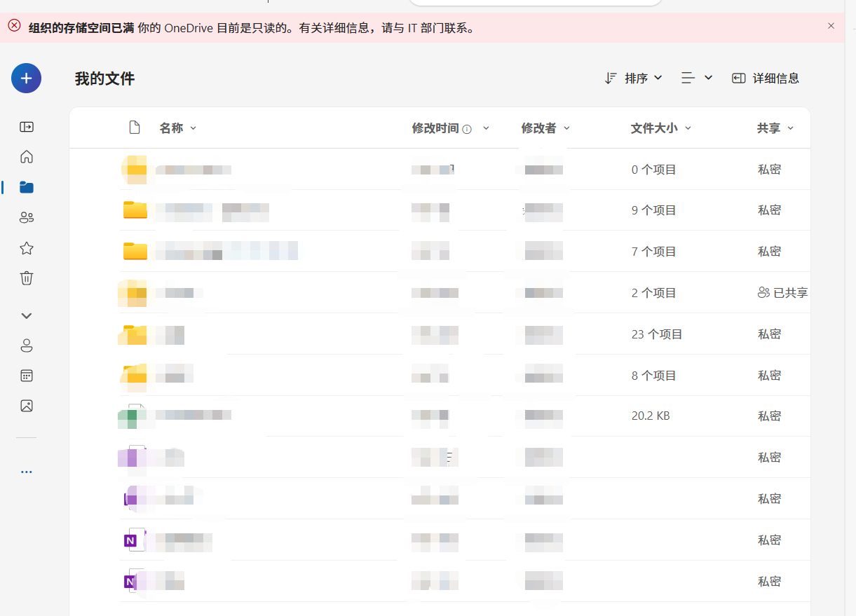Open the People person icon in sidebar
This screenshot has height=616, width=856.
(x=27, y=345)
